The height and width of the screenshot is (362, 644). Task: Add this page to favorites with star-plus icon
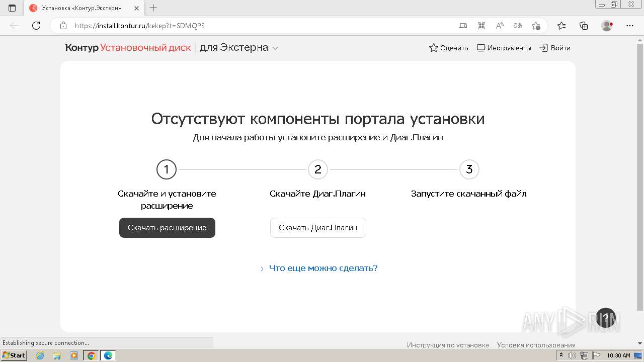point(536,26)
